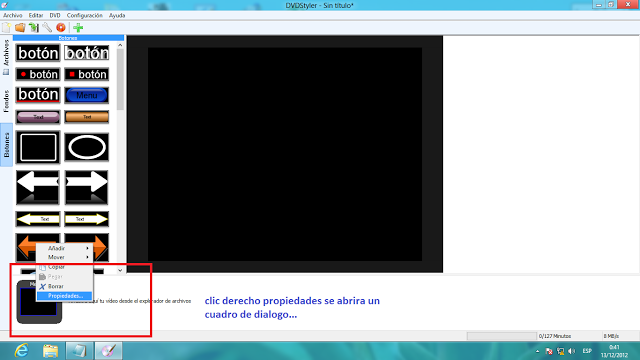The image size is (640, 360).
Task: Switch to the Fondos side tab
Action: (x=6, y=101)
